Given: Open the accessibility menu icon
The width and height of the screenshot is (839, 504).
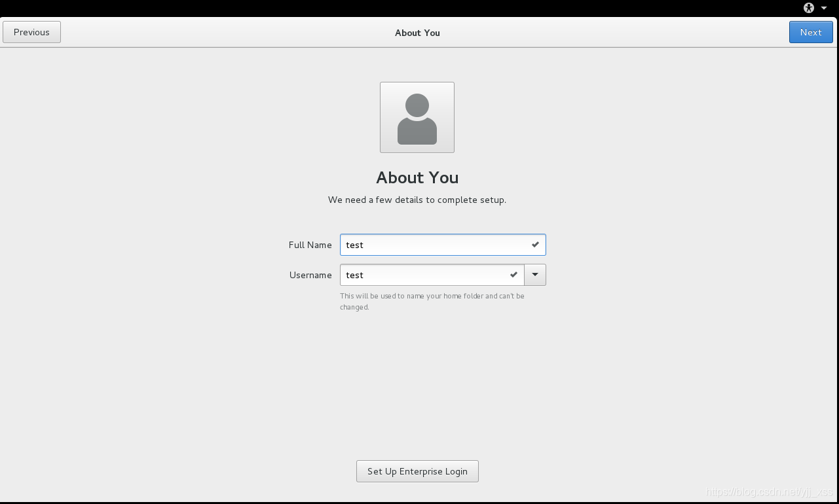Looking at the screenshot, I should [x=809, y=8].
